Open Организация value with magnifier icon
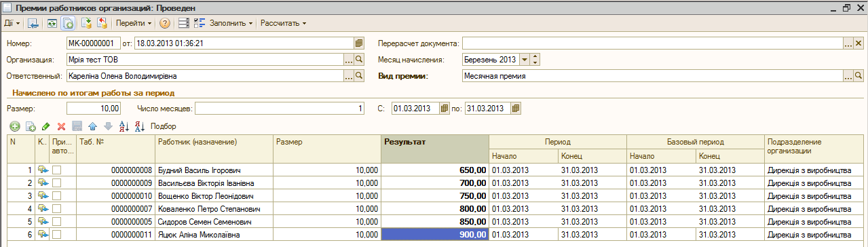 (358, 60)
